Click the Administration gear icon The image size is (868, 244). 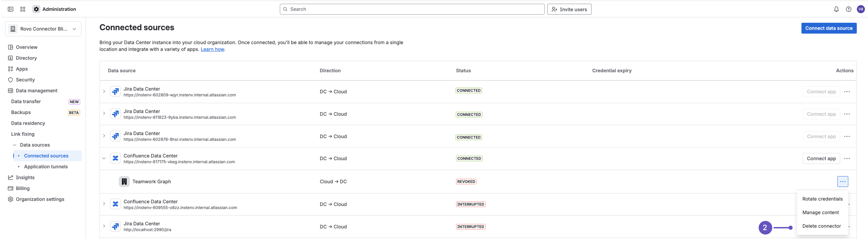[x=36, y=9]
